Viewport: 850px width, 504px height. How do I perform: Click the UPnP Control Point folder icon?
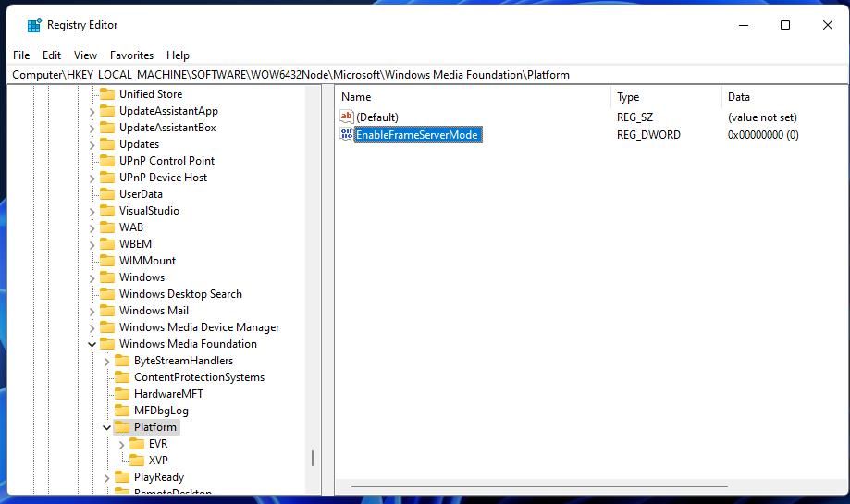point(107,160)
